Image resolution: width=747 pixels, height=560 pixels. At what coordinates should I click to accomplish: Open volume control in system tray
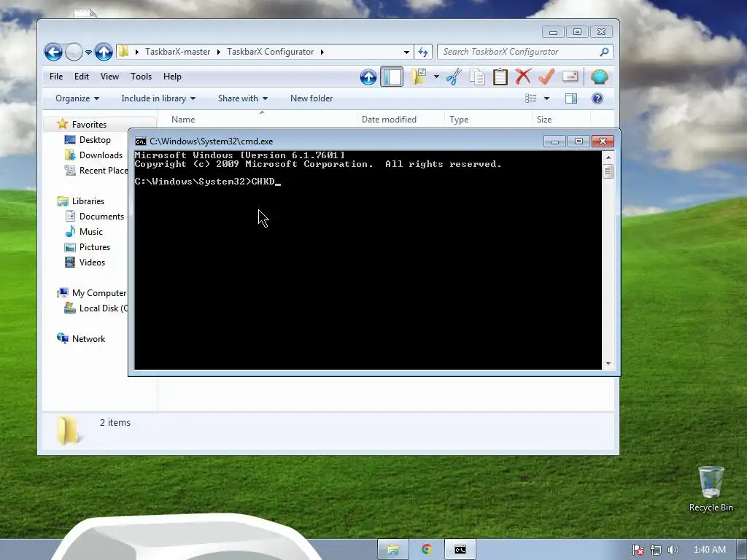coord(673,550)
